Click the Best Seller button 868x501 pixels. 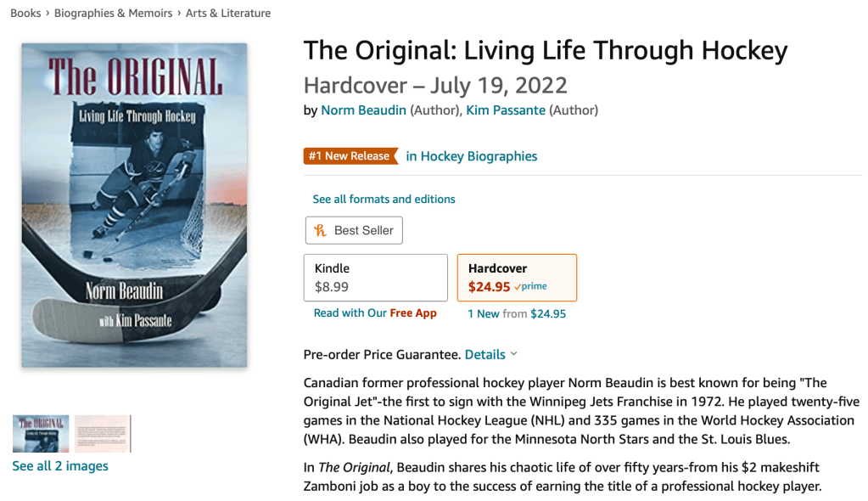click(x=354, y=230)
